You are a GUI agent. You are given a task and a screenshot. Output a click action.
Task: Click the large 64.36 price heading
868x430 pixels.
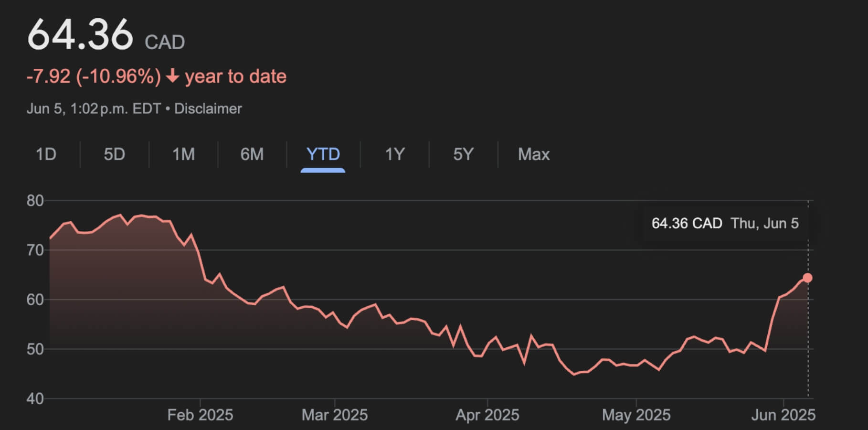80,34
